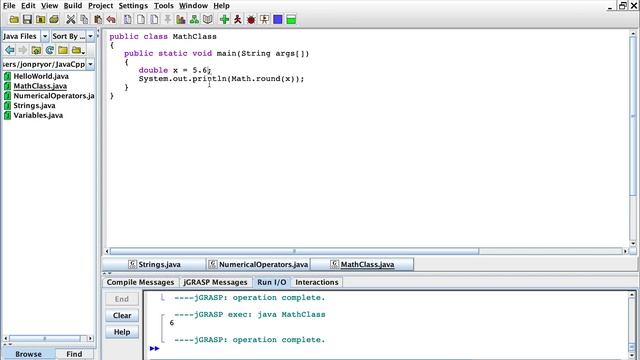The image size is (640, 360).
Task: Click the Generate CSD icon
Action: pyautogui.click(x=128, y=19)
